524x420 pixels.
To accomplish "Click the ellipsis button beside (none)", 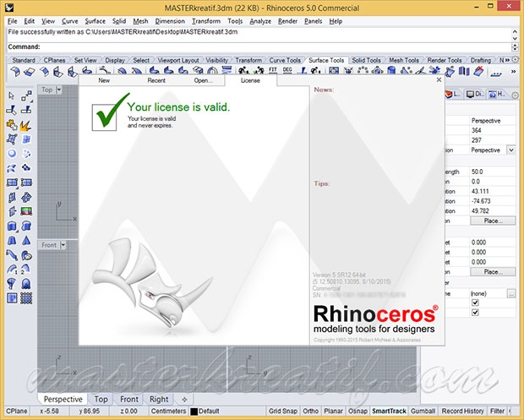I will pos(511,293).
